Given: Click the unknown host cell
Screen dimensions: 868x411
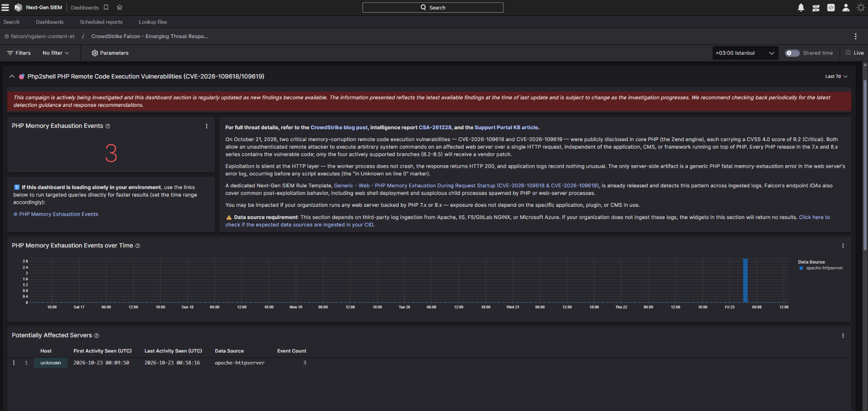Looking at the screenshot, I should [50, 363].
